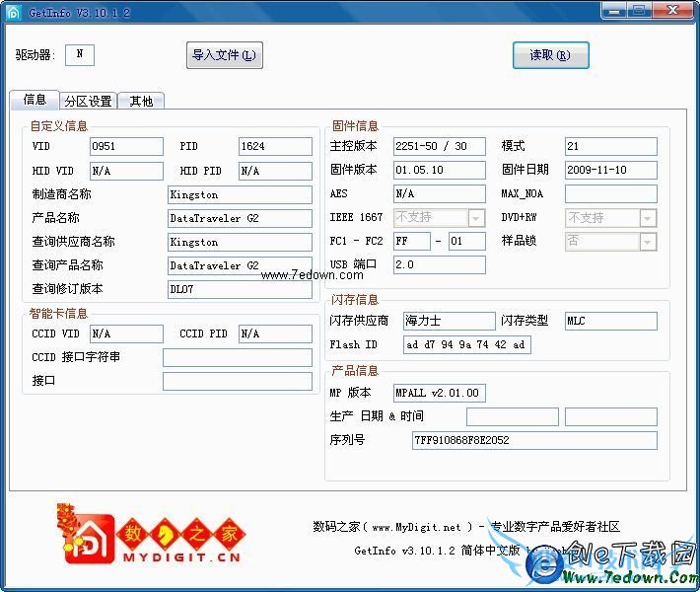Click the manufacturer name field (制造商名称)
This screenshot has width=700, height=592.
pos(240,194)
